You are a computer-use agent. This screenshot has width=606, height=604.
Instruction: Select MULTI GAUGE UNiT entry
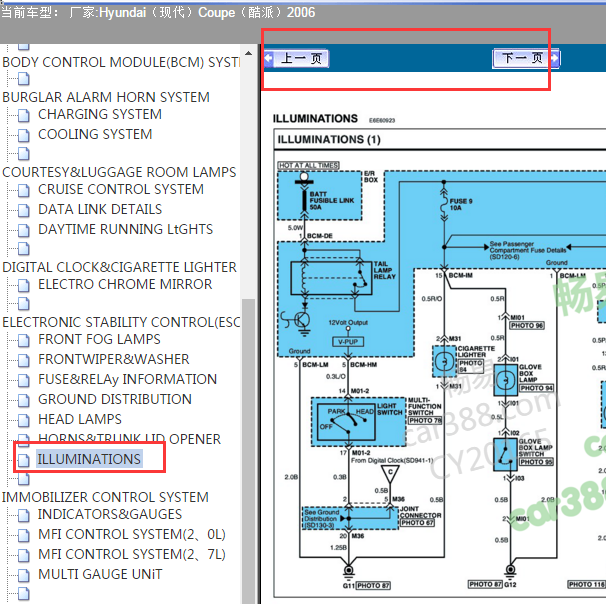pos(100,574)
